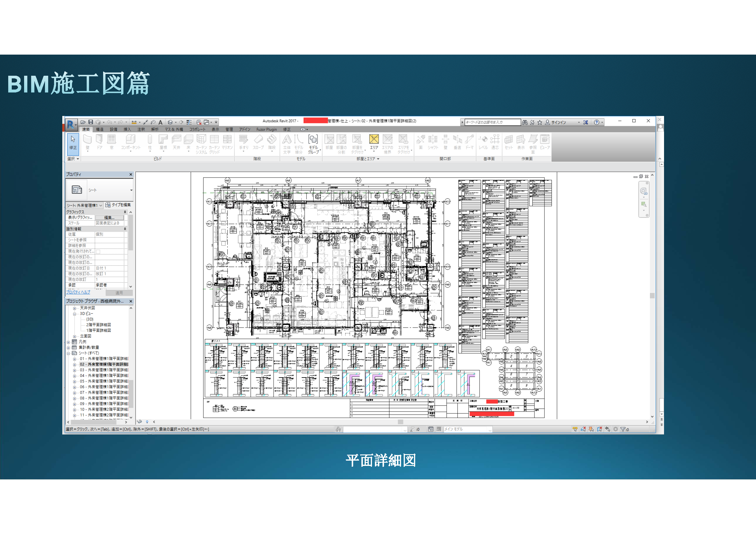The height and width of the screenshot is (534, 756).
Task: Click the Save icon in quick access toolbar
Action: click(90, 122)
